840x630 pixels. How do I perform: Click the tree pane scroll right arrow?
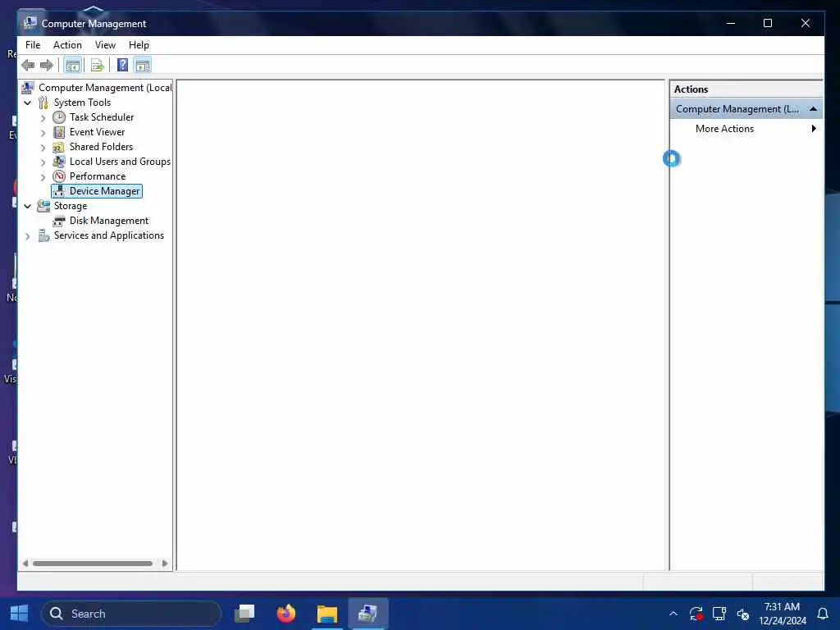point(164,564)
